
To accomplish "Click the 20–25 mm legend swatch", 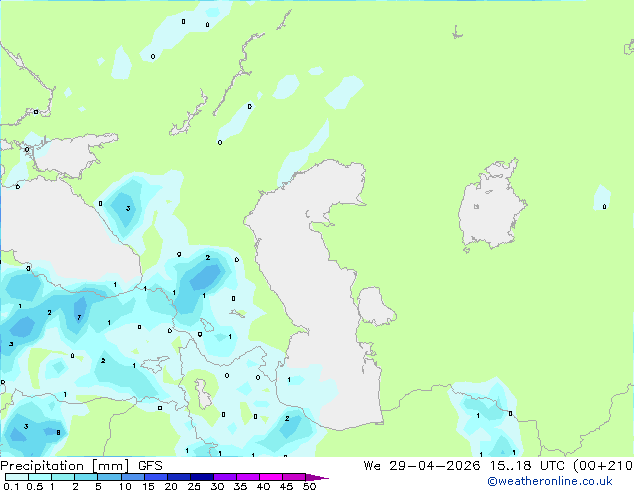I will [178, 477].
